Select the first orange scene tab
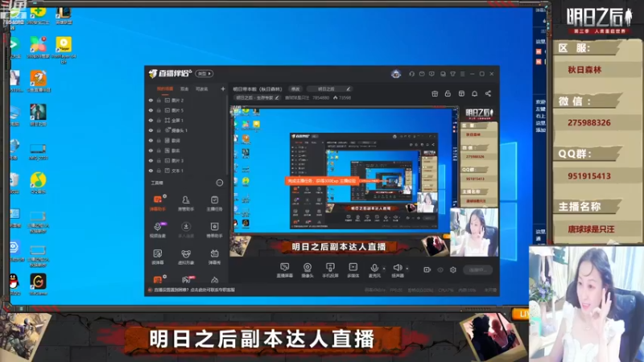 pos(165,88)
